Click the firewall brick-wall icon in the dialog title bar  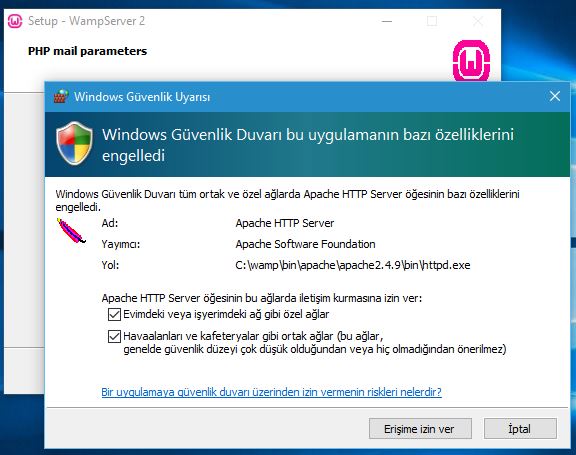point(61,97)
